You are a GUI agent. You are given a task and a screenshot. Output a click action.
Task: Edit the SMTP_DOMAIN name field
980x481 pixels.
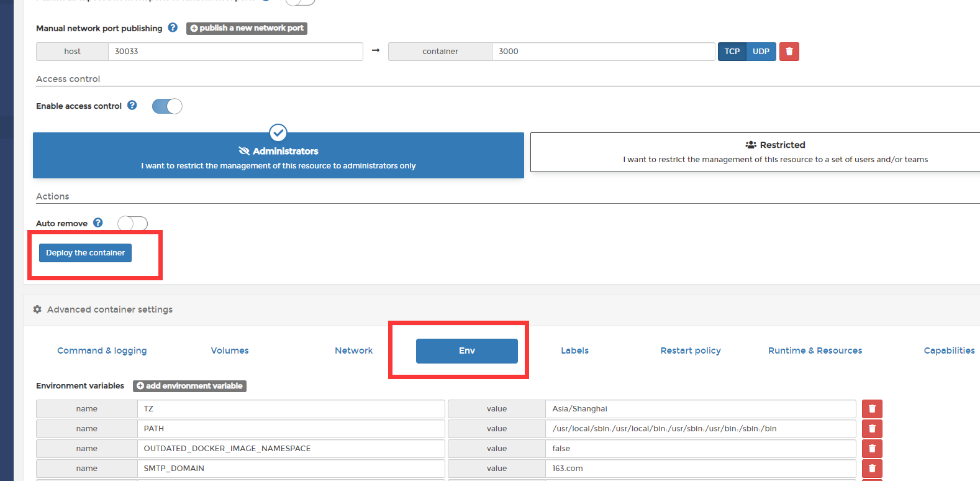pyautogui.click(x=291, y=469)
